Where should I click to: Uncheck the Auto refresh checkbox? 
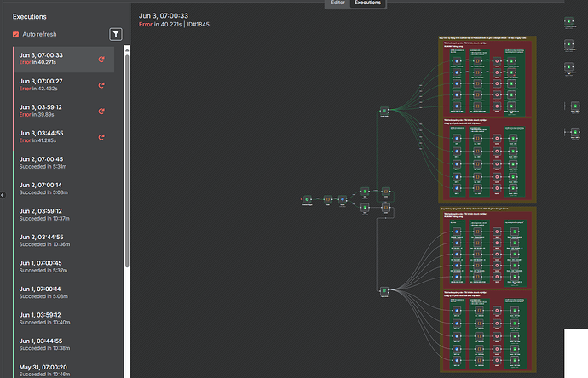tap(15, 34)
